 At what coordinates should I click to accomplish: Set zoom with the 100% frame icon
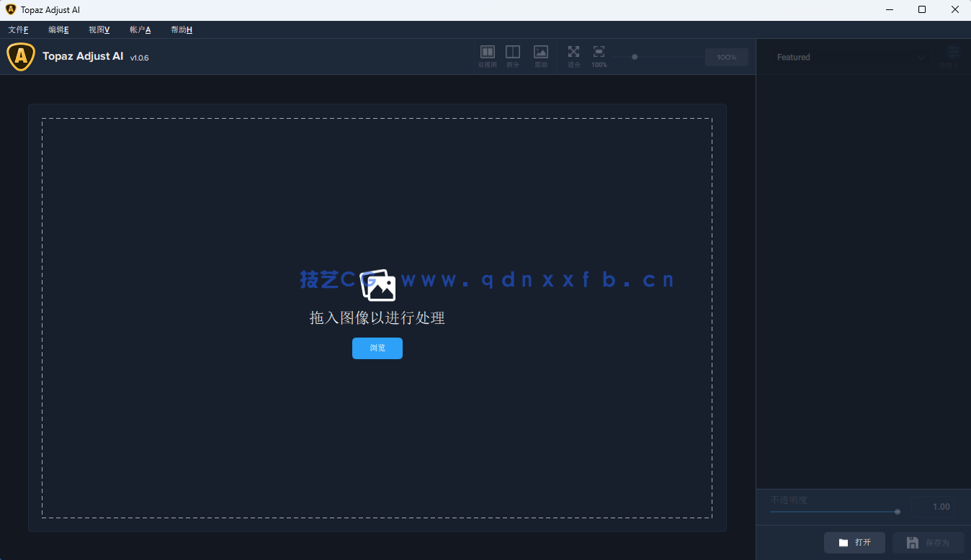click(599, 53)
